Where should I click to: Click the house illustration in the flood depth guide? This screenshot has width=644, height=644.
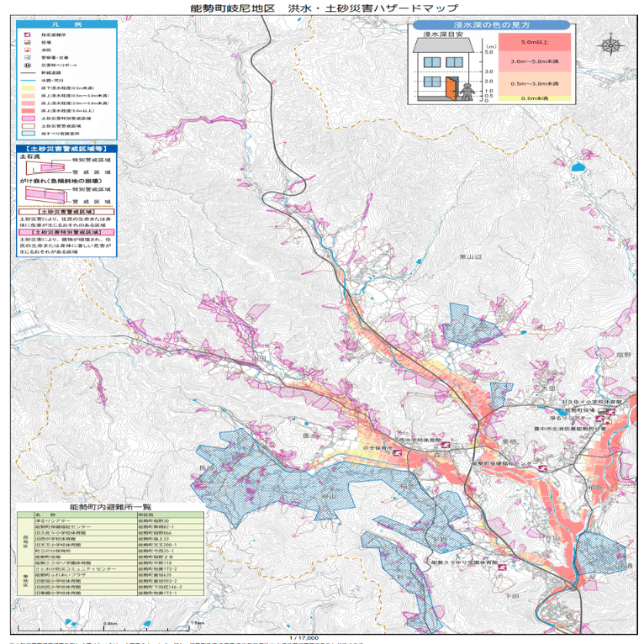click(x=445, y=69)
